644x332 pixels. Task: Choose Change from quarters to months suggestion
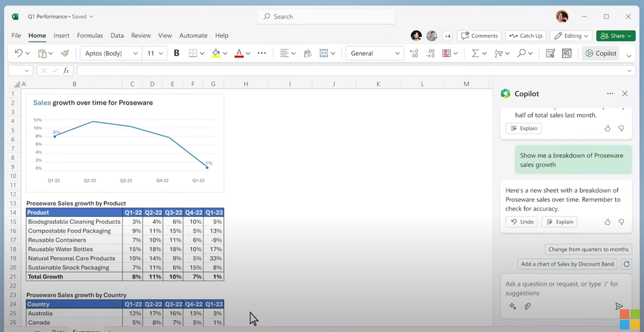click(x=588, y=249)
